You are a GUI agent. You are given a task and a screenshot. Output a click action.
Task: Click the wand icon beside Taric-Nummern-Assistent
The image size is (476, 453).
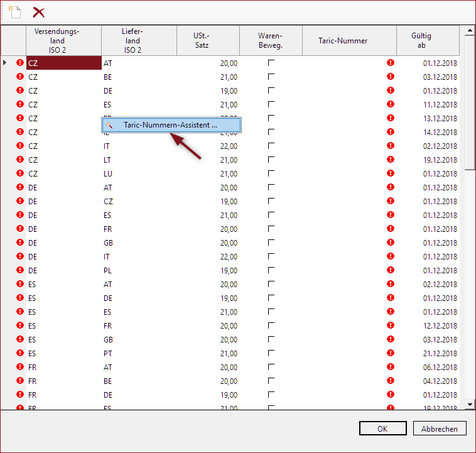(110, 125)
